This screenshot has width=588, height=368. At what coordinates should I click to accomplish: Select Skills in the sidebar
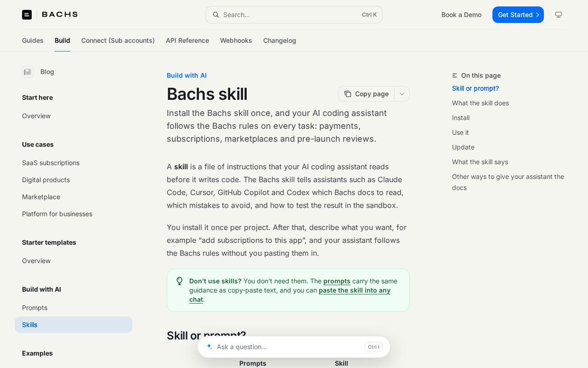tap(73, 325)
